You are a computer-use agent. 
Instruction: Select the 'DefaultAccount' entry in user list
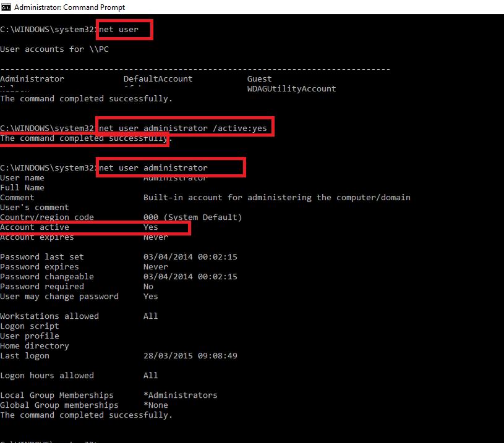click(x=158, y=78)
